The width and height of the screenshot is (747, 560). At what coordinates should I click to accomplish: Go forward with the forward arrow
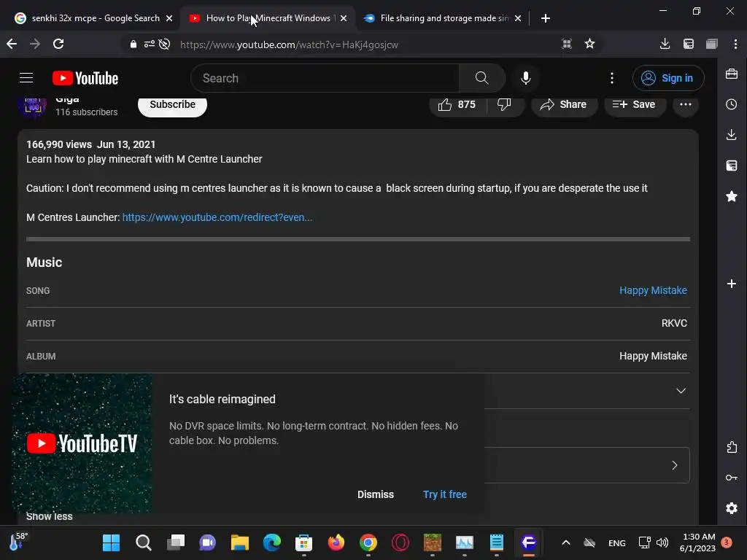pyautogui.click(x=35, y=44)
